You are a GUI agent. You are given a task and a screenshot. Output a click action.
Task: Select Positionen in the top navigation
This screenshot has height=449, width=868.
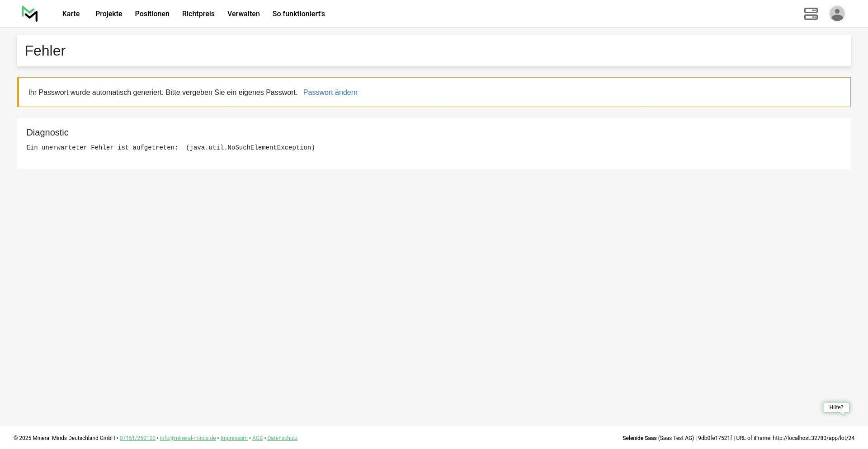(152, 14)
